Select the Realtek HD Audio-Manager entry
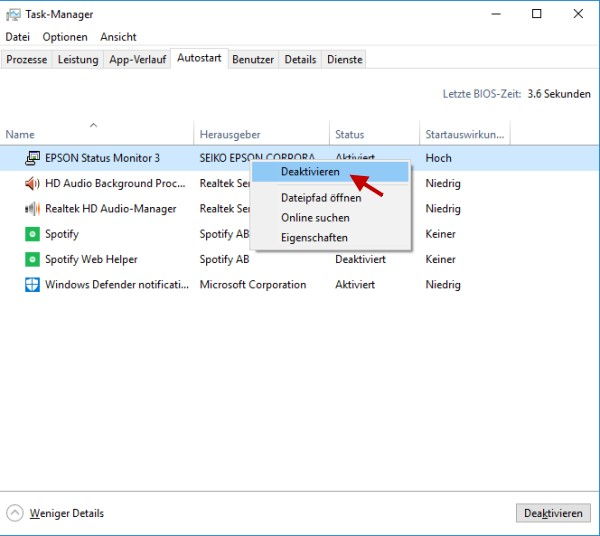Screen dimensions: 600x536 111,209
